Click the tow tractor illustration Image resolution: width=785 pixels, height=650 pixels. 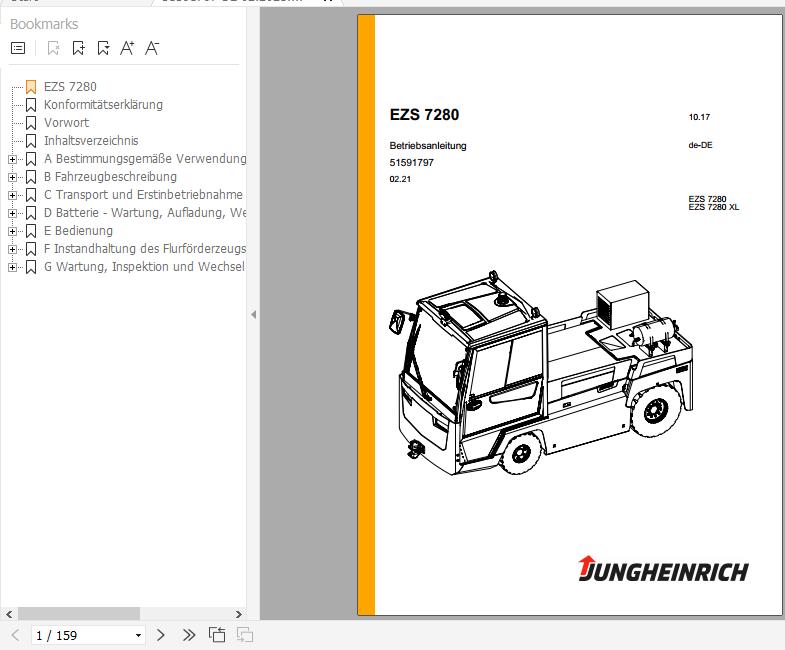(x=541, y=373)
